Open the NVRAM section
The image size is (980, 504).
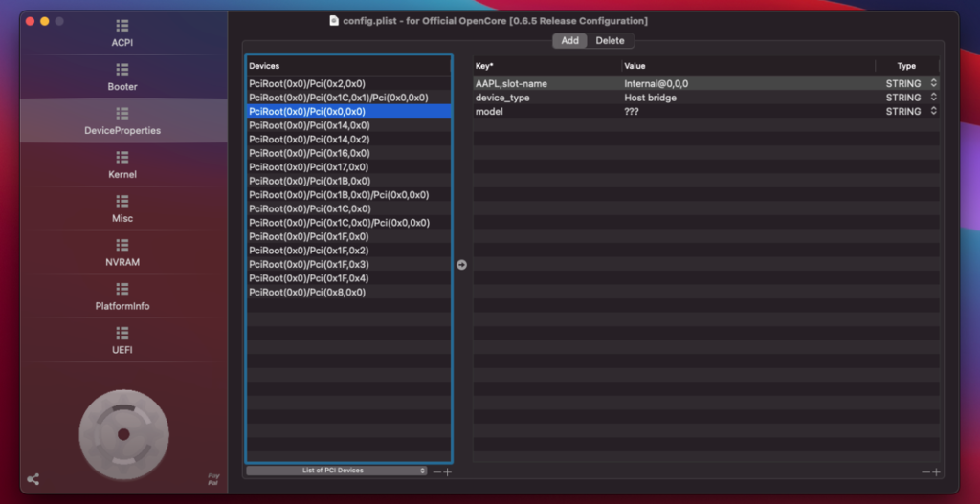pyautogui.click(x=122, y=252)
